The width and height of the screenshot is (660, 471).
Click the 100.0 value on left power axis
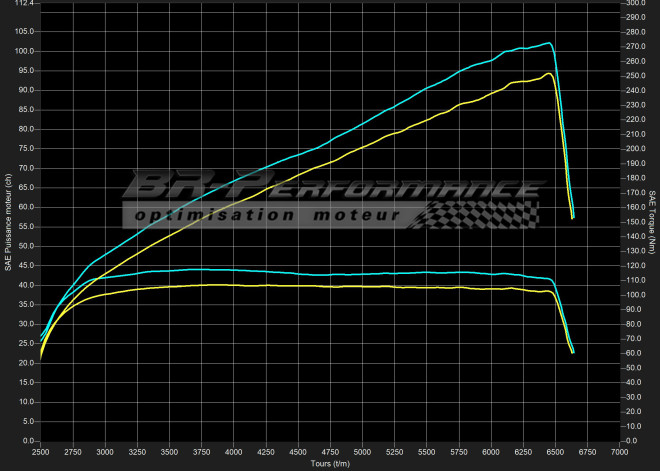coord(24,51)
